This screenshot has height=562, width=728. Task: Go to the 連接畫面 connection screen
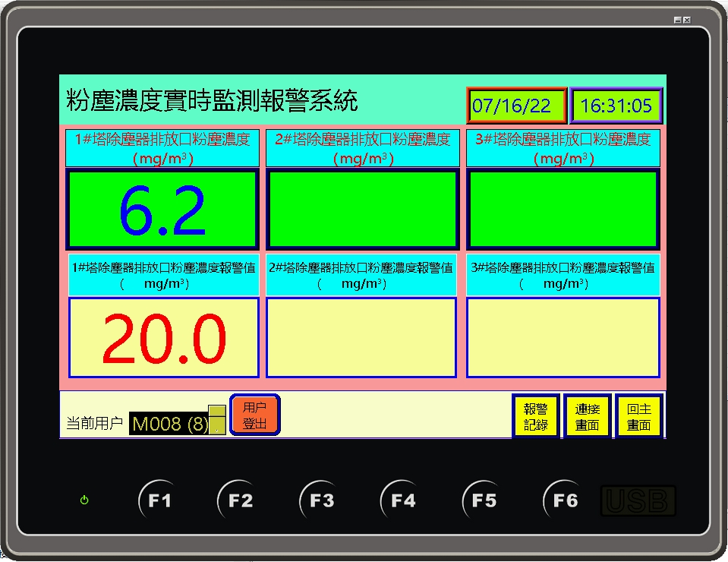click(587, 416)
